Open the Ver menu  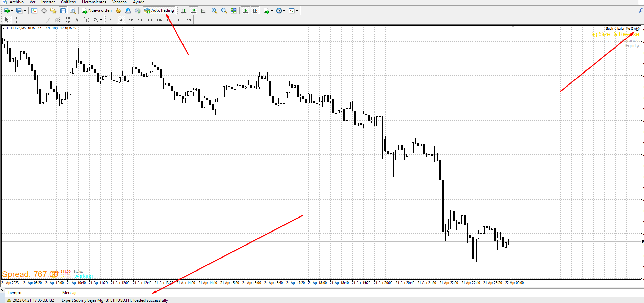[x=33, y=2]
